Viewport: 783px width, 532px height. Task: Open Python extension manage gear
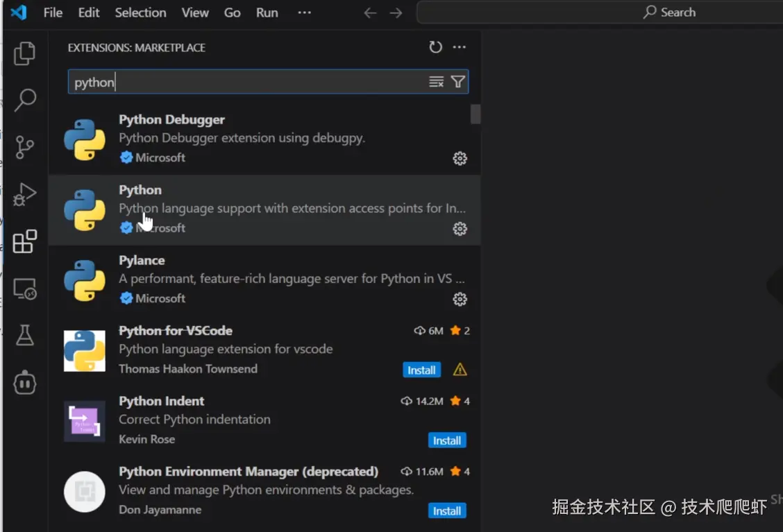pyautogui.click(x=460, y=229)
